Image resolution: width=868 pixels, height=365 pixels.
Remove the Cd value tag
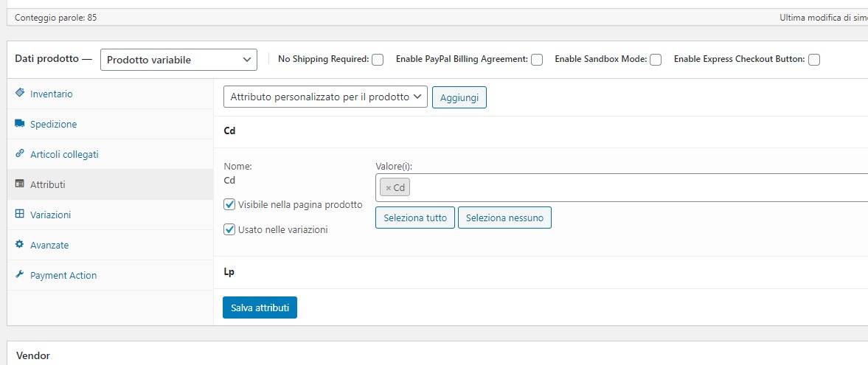pyautogui.click(x=388, y=188)
